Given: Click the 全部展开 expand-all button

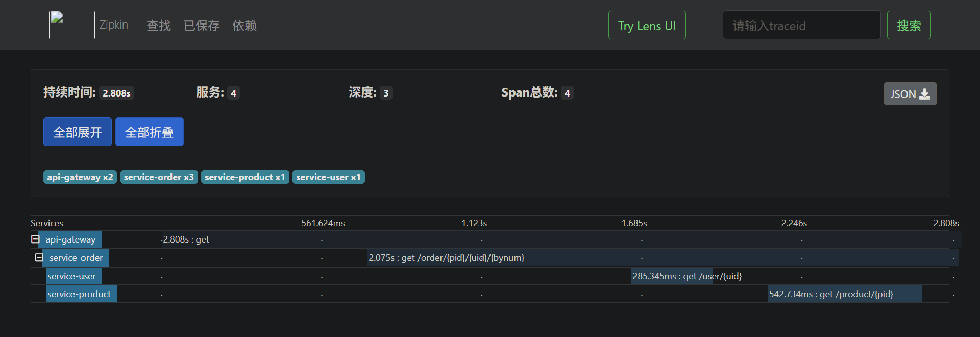Looking at the screenshot, I should (x=78, y=132).
